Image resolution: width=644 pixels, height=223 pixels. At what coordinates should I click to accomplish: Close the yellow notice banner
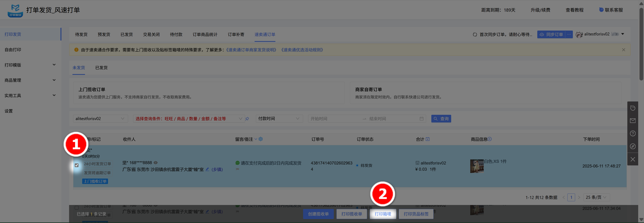point(623,50)
